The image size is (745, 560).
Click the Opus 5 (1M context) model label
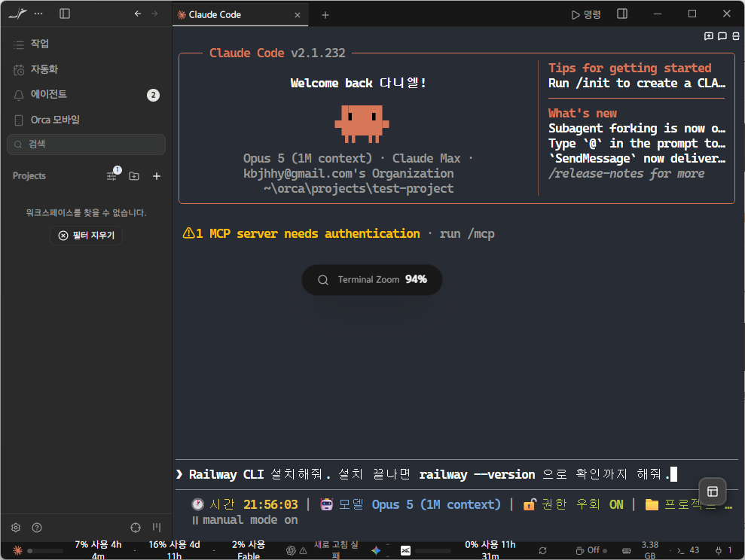click(436, 504)
